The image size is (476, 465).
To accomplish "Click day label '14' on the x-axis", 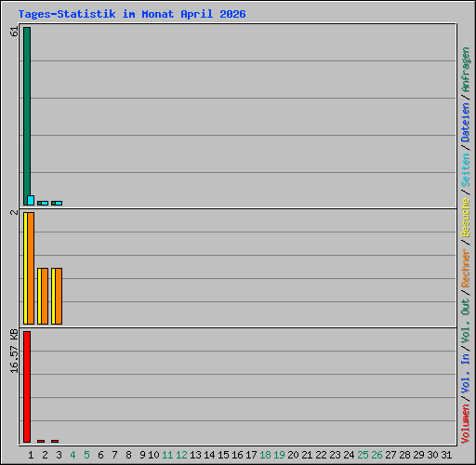I will [209, 455].
